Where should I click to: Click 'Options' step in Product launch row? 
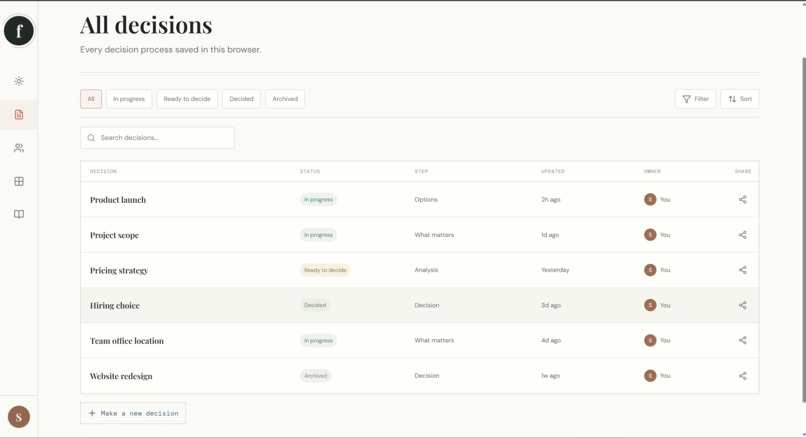[426, 199]
